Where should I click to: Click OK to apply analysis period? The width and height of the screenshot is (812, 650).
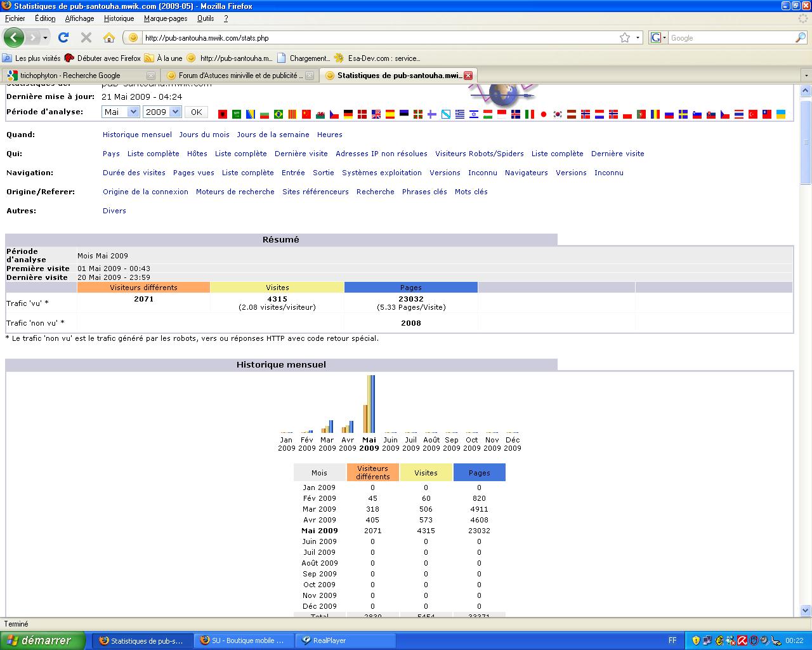click(196, 112)
